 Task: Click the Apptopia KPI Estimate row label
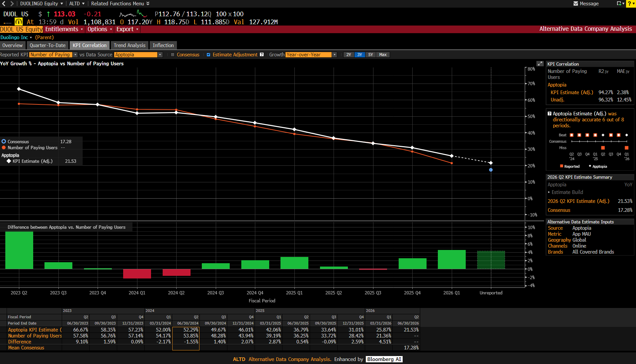pyautogui.click(x=35, y=330)
